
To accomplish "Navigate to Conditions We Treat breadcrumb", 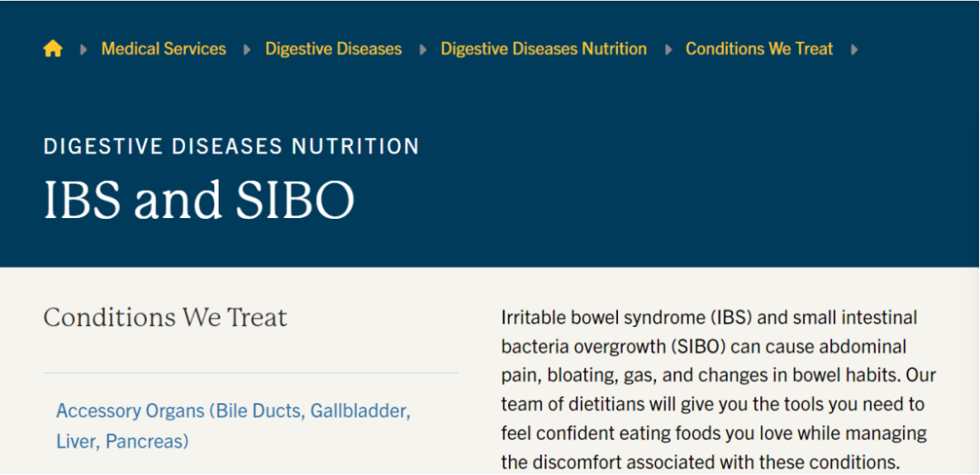I will tap(759, 49).
